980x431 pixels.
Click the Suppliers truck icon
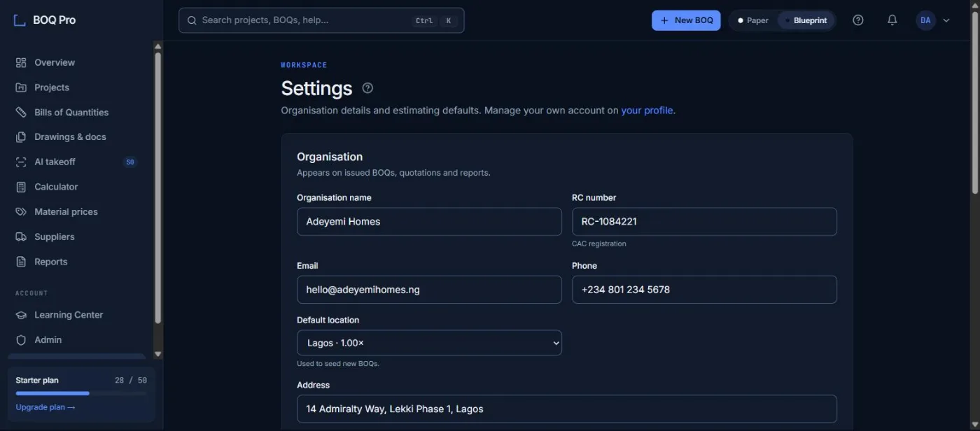pos(21,236)
